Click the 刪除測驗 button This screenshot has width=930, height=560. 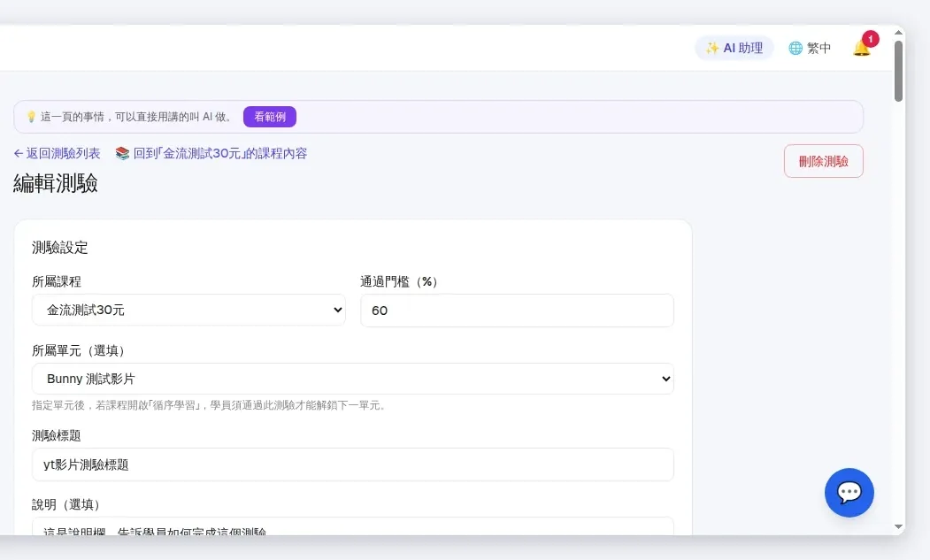pos(823,161)
